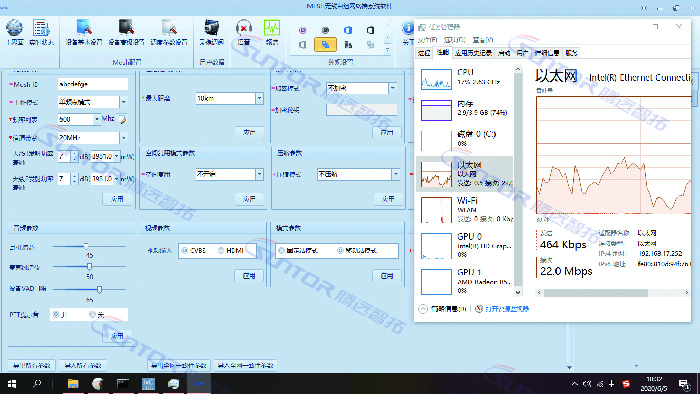The image size is (700, 394).
Task: Click the Mesh ID input field
Action: [x=93, y=84]
